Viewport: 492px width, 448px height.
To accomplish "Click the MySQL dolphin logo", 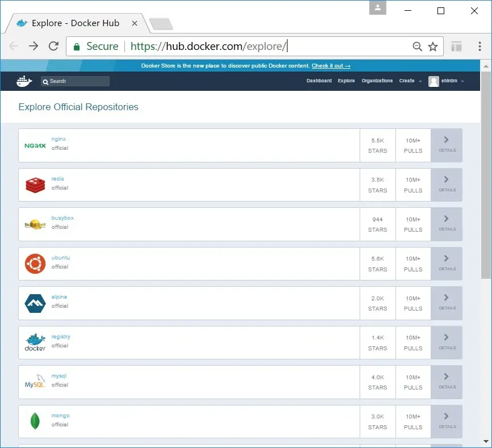I will coord(35,382).
